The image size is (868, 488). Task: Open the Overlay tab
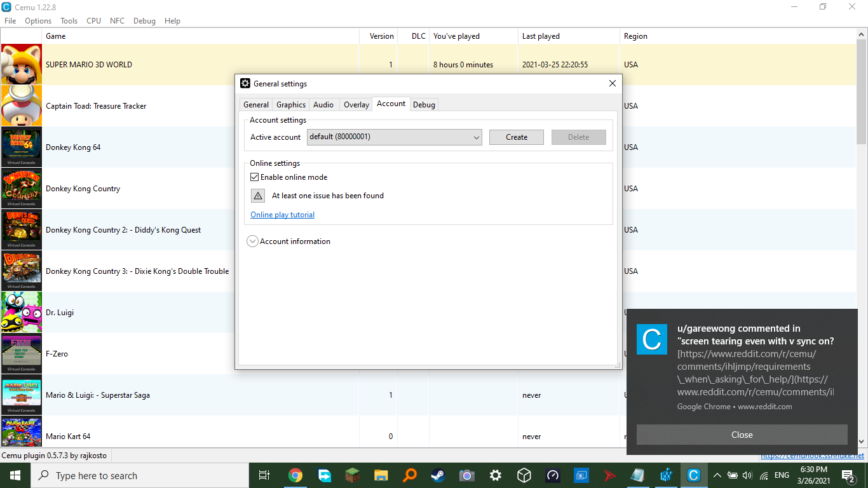point(356,105)
